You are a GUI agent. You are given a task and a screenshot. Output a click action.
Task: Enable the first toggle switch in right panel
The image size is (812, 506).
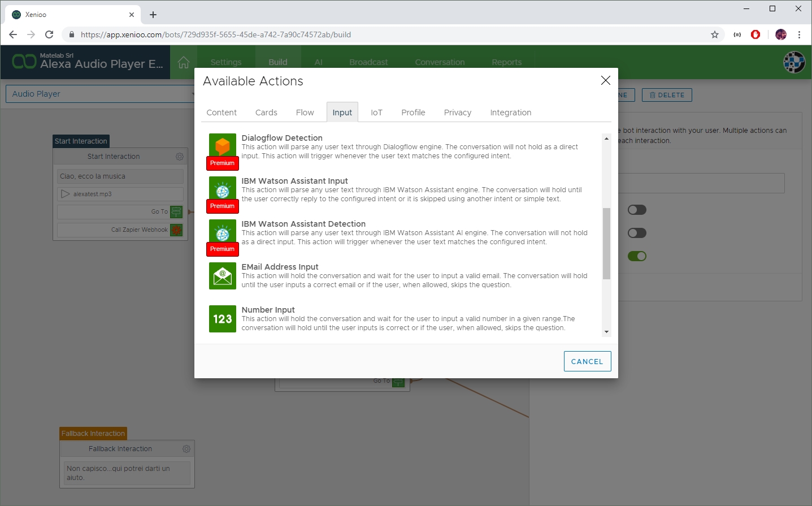(x=637, y=210)
